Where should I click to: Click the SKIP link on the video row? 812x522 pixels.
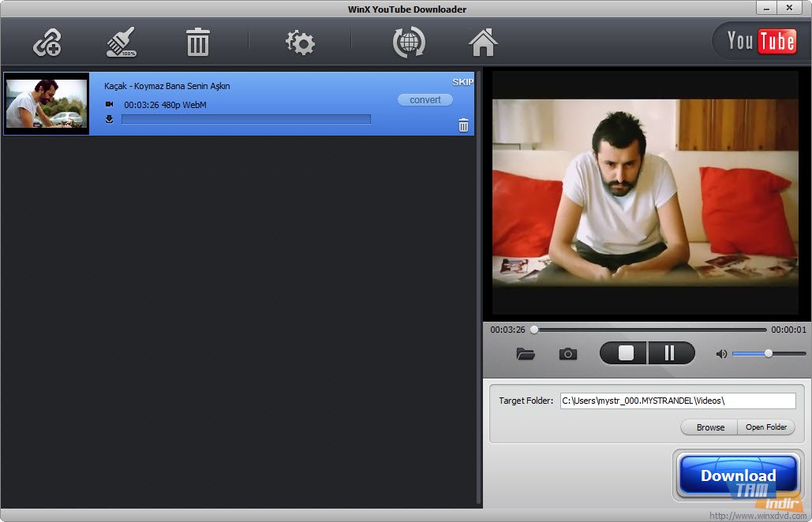[x=462, y=82]
